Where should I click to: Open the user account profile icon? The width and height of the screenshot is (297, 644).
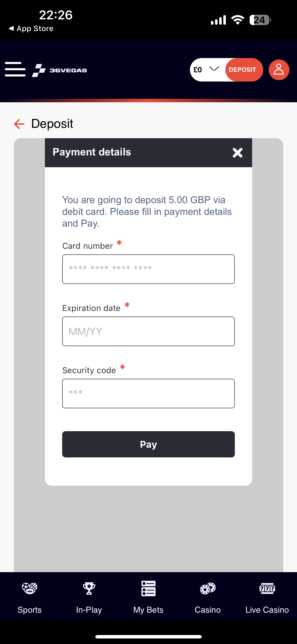click(279, 70)
